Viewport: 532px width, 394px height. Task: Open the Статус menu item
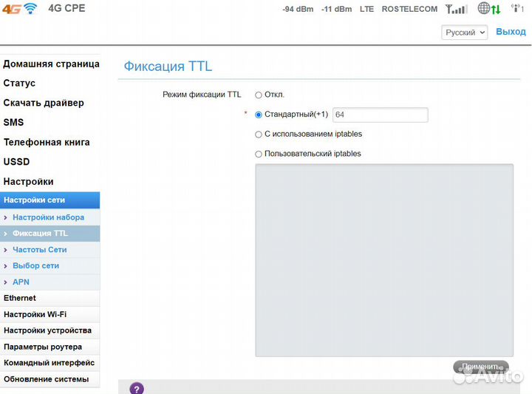19,83
